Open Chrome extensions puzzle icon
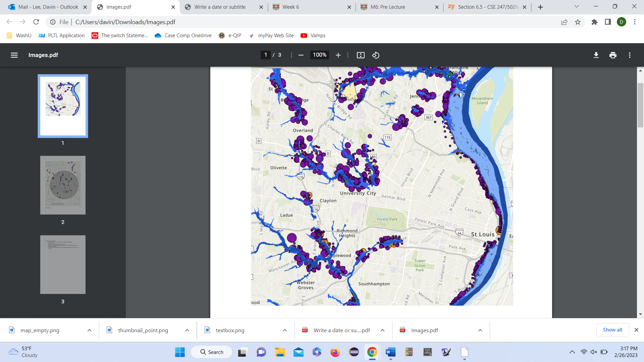 tap(594, 22)
